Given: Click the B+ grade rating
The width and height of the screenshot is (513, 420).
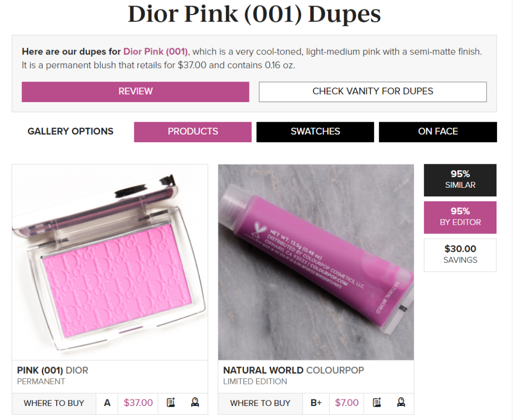Looking at the screenshot, I should [316, 402].
